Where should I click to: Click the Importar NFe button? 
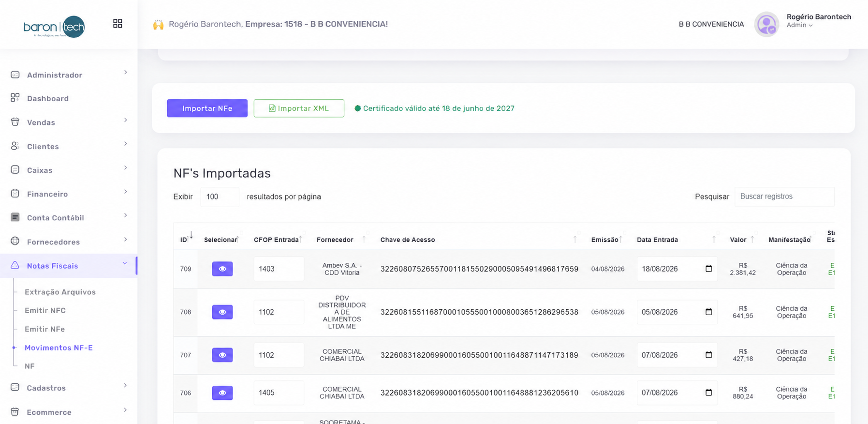[x=207, y=108]
